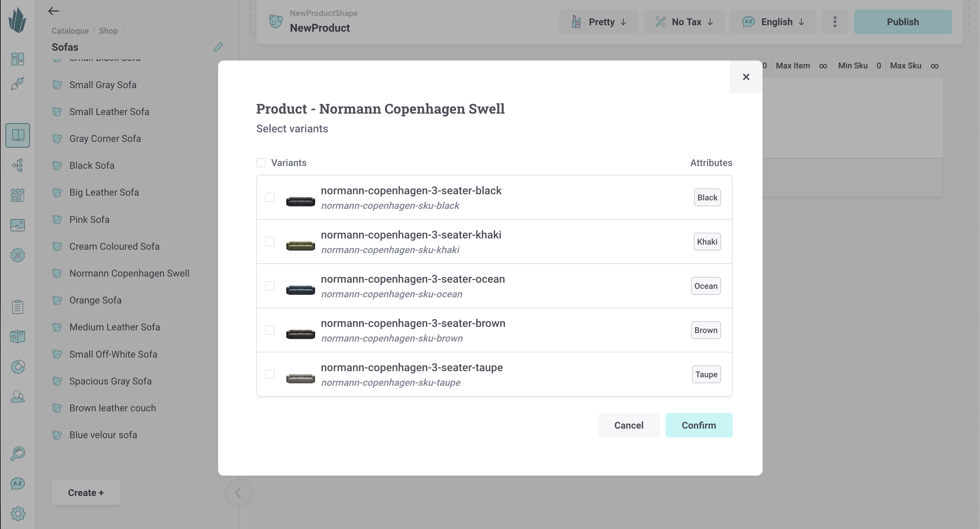
Task: Click the Ocean attribute tag
Action: point(706,286)
